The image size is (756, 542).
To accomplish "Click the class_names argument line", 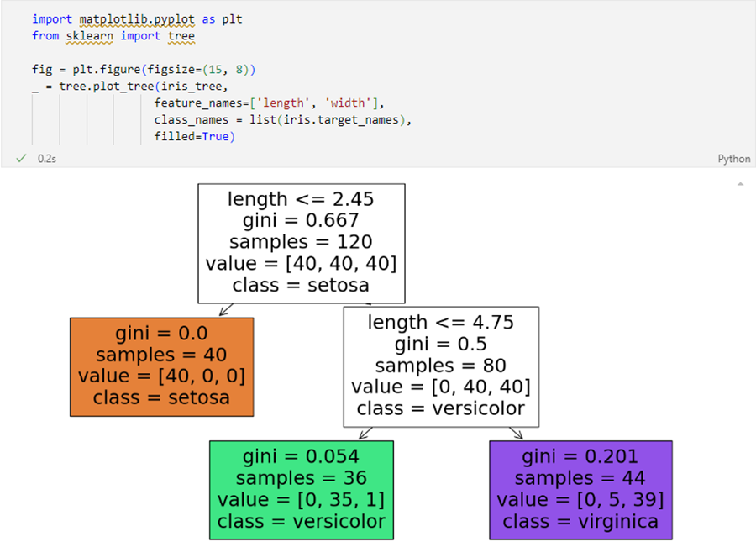I will point(282,119).
